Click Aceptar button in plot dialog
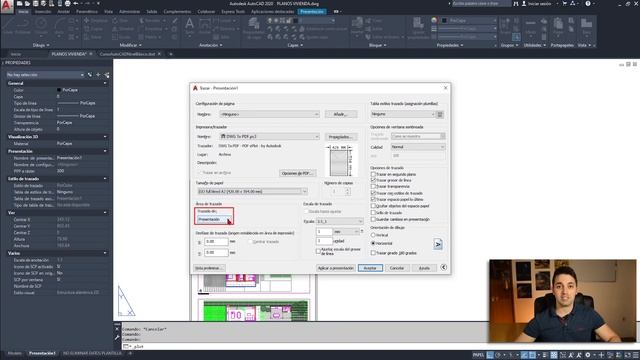This screenshot has width=640, height=360. (x=370, y=268)
